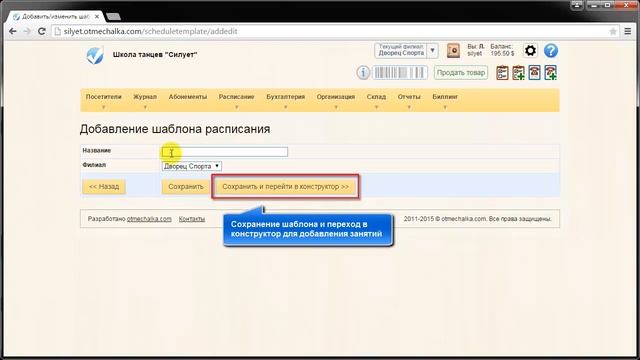
Task: Reload the page with refresh icon
Action: pyautogui.click(x=41, y=31)
